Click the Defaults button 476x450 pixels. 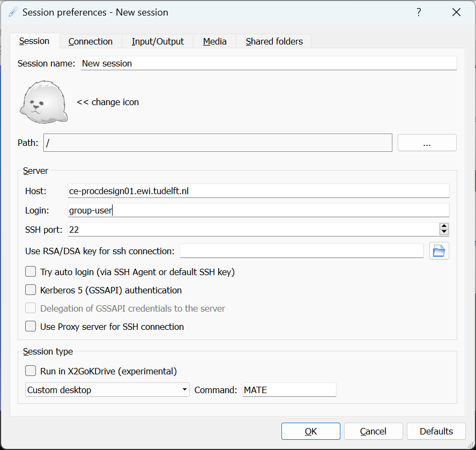click(x=436, y=431)
